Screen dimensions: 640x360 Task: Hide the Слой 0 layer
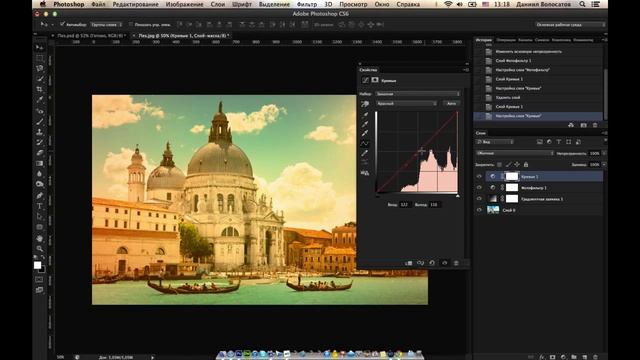click(x=479, y=210)
